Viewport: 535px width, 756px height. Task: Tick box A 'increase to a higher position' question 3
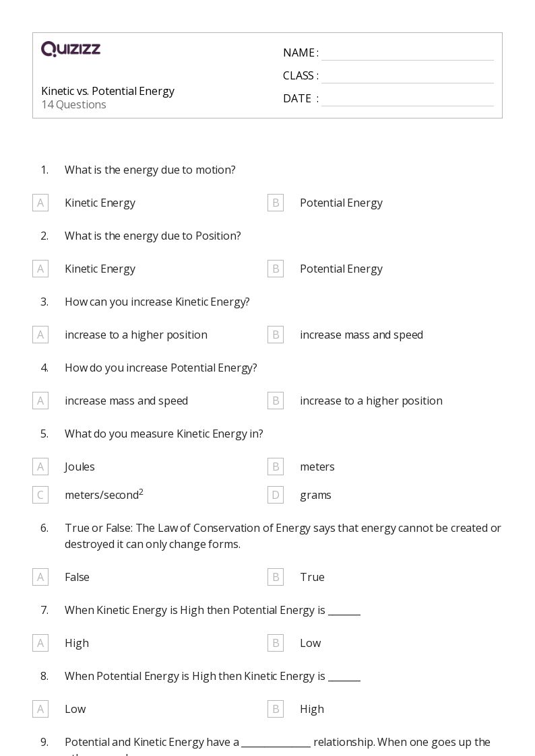tap(40, 335)
